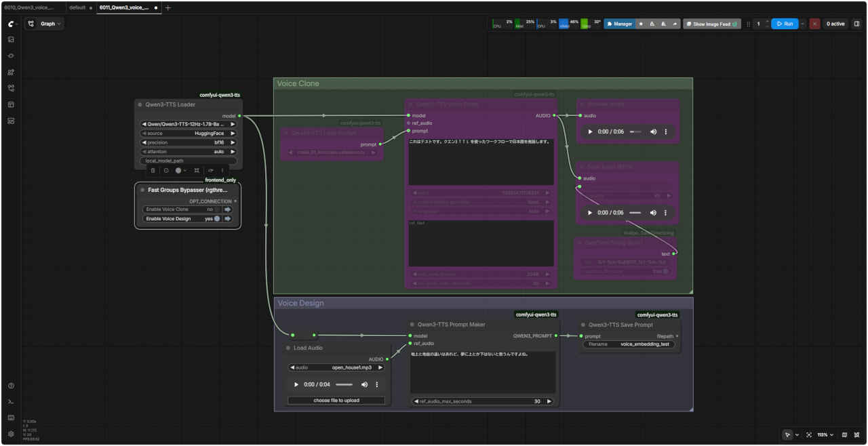Add a new workflow tab with plus
Screen dimensions: 868x446
(168, 7)
